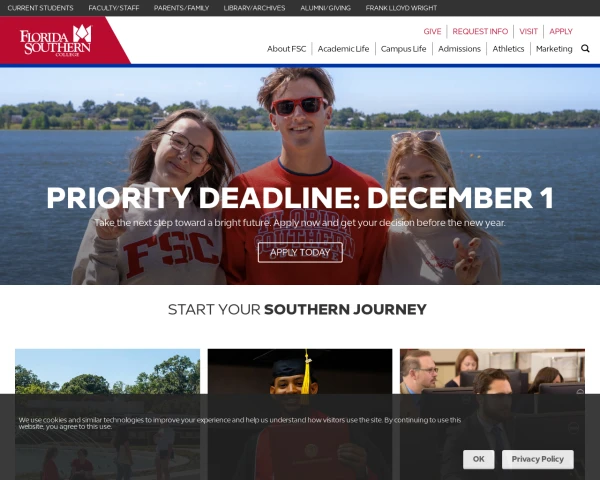Open the About FSC menu
The width and height of the screenshot is (600, 480).
click(x=287, y=49)
